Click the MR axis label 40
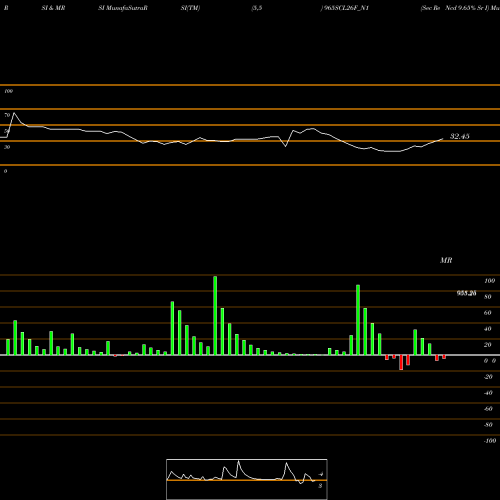The height and width of the screenshot is (500, 500). [488, 329]
